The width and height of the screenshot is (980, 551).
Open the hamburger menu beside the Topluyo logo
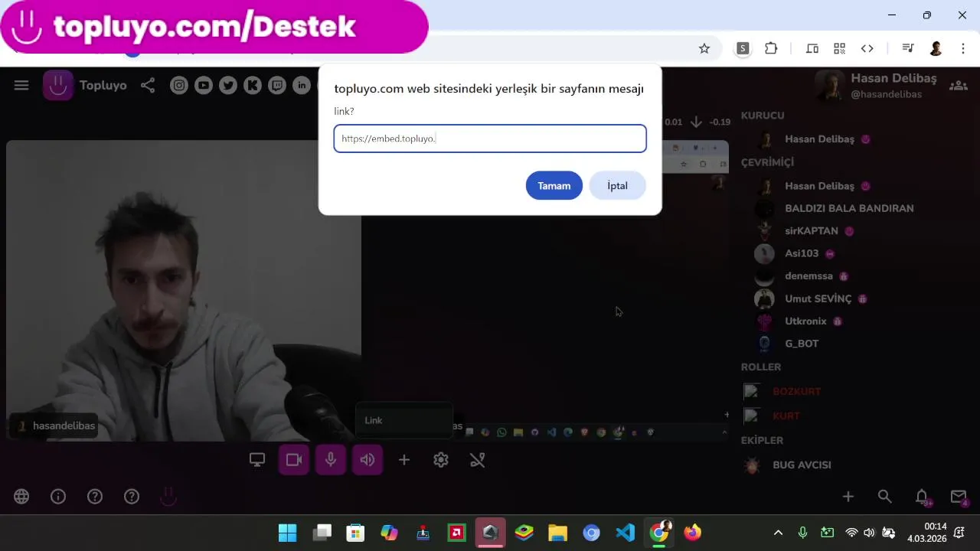tap(21, 86)
